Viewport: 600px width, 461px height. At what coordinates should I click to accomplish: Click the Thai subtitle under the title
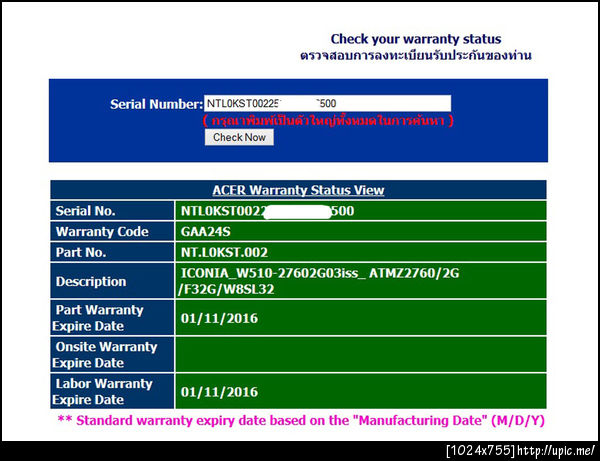[x=416, y=55]
